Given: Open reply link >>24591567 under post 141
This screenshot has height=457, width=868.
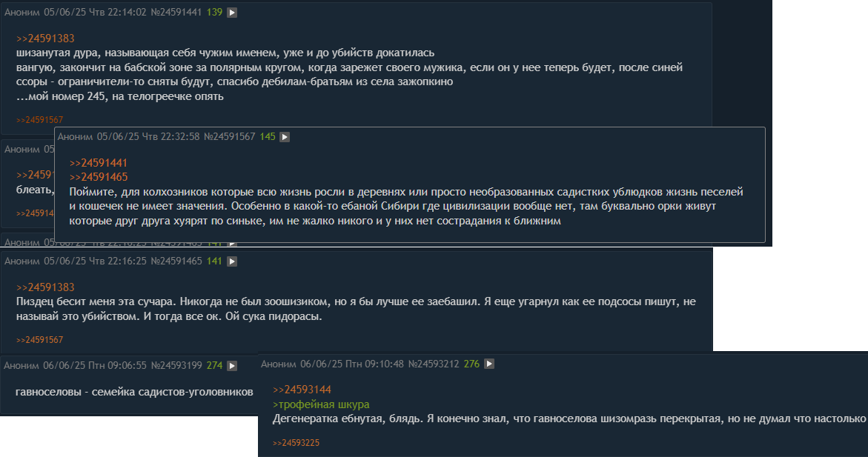Looking at the screenshot, I should click(x=39, y=340).
